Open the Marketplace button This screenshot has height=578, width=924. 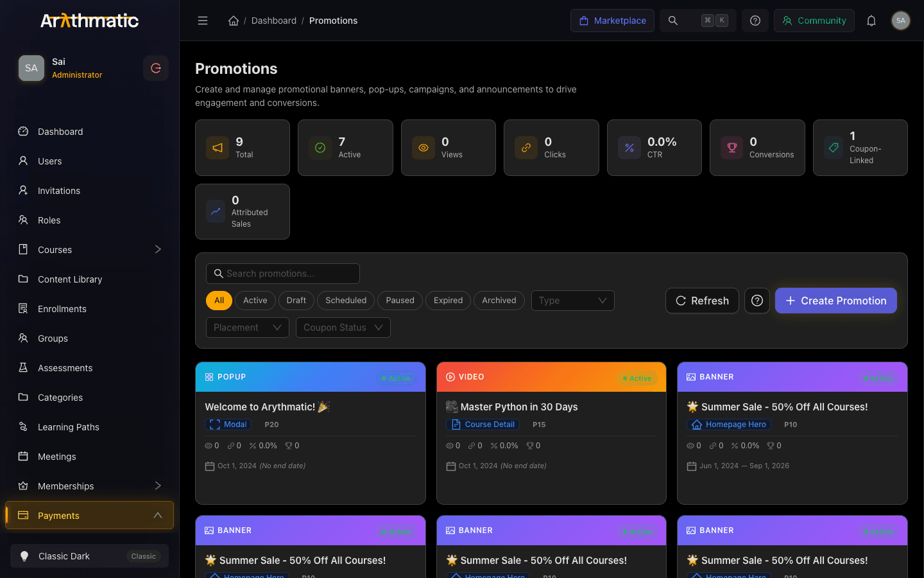(612, 21)
